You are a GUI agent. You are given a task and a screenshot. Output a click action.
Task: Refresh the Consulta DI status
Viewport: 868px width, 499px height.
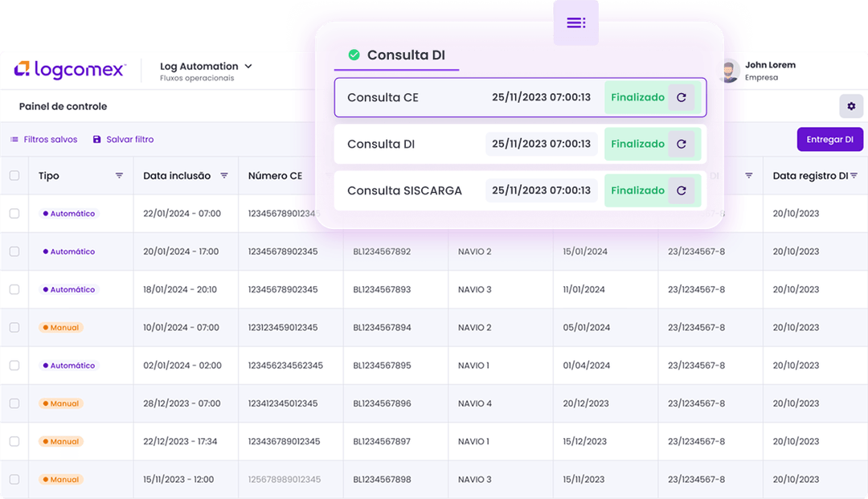click(682, 144)
